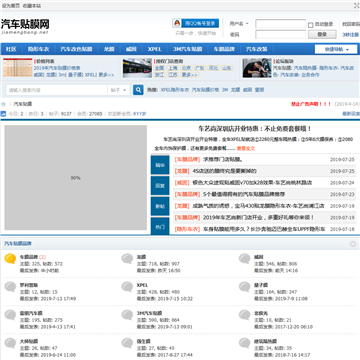This screenshot has width=360, height=360.
Task: Click the password input field
Action: coord(281,34)
